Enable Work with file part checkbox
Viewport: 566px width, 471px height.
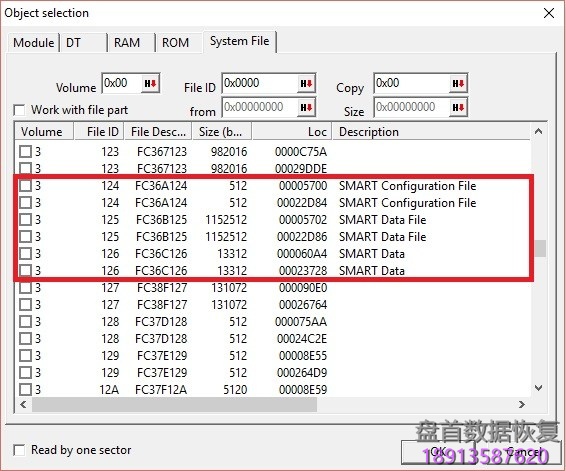(x=19, y=110)
